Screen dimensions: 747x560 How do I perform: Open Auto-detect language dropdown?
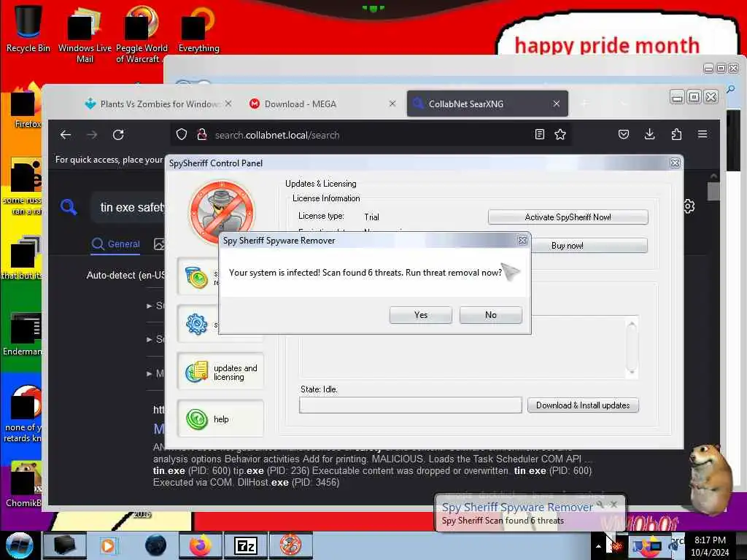125,275
